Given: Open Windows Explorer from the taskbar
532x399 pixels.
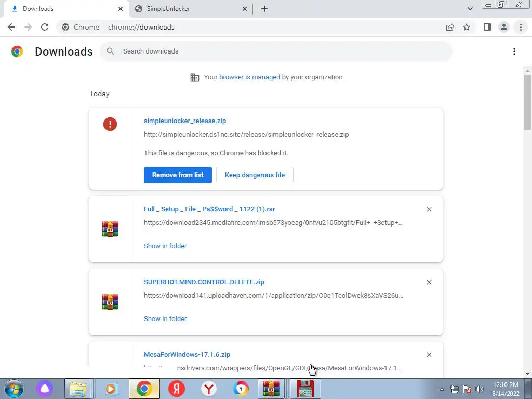Looking at the screenshot, I should click(x=78, y=389).
